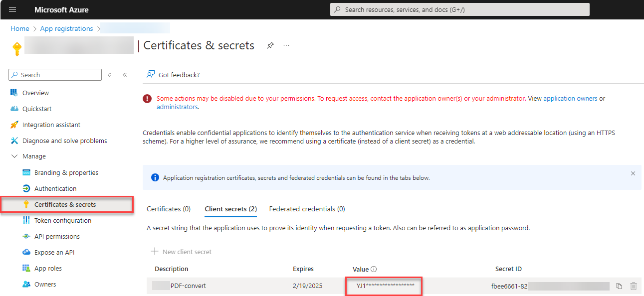The height and width of the screenshot is (296, 644).
Task: Select Token configuration menu item
Action: click(x=62, y=221)
